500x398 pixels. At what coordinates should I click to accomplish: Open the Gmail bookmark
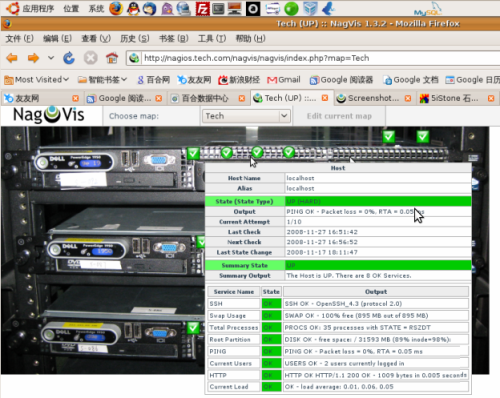click(x=284, y=80)
